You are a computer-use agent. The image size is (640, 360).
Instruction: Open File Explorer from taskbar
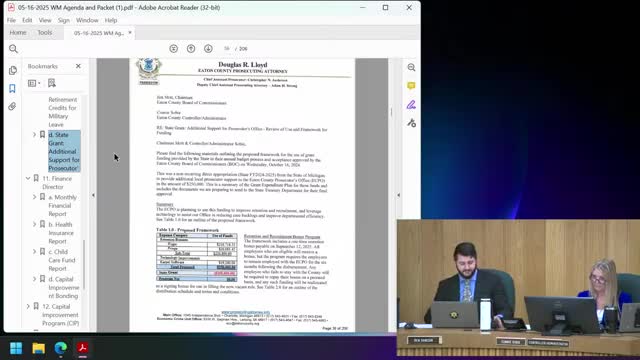coord(39,348)
